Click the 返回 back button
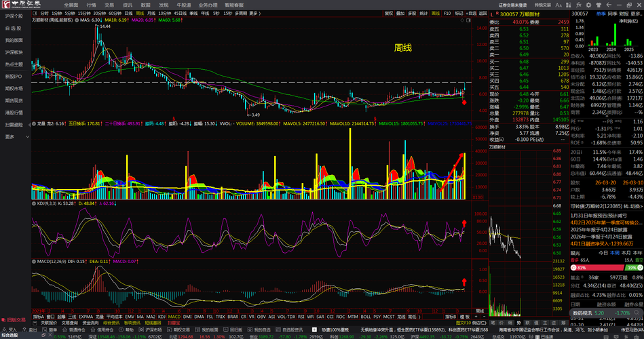Screen dimensions: 644x339 tap(482, 13)
